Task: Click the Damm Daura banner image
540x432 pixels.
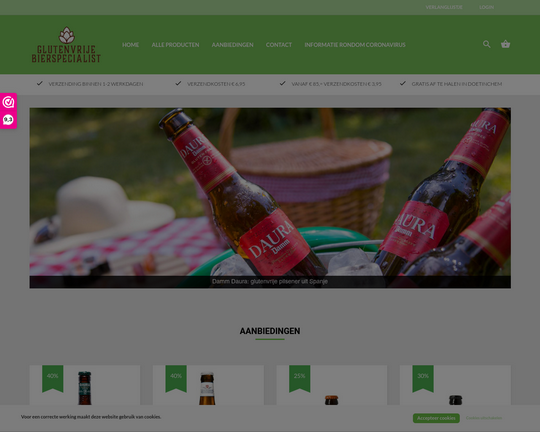Action: coord(270,198)
